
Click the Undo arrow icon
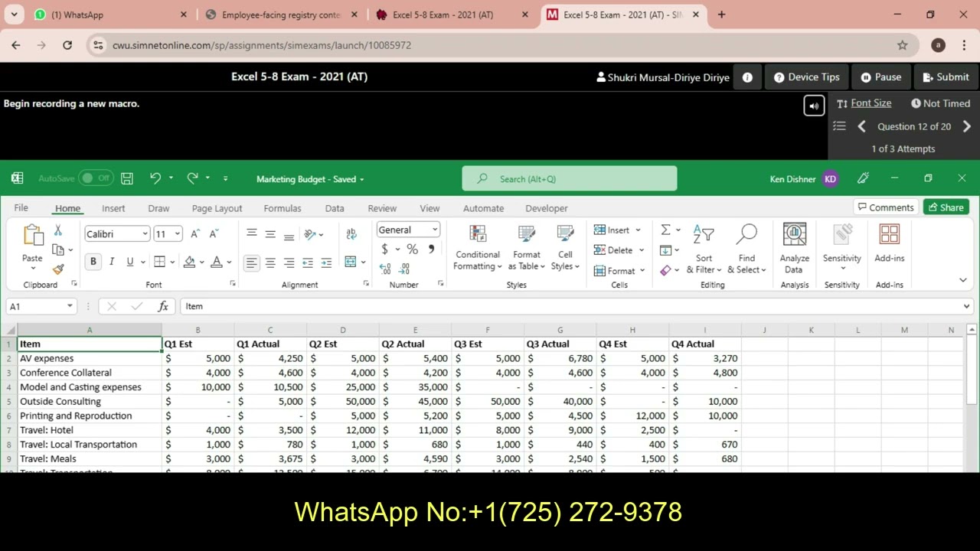[x=155, y=178]
